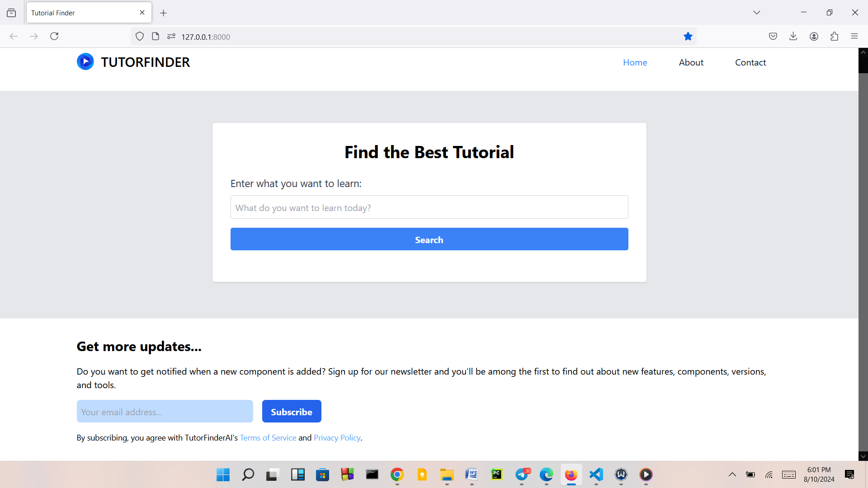Click the bookmark star icon

click(688, 37)
